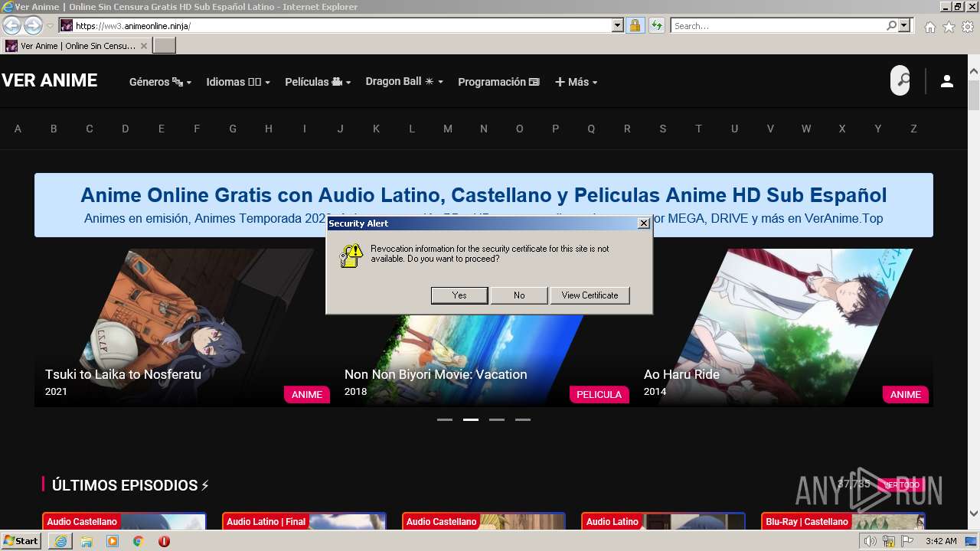Open the Audio Latino | Final episode card
Viewport: 980px width, 551px height.
pos(304,521)
